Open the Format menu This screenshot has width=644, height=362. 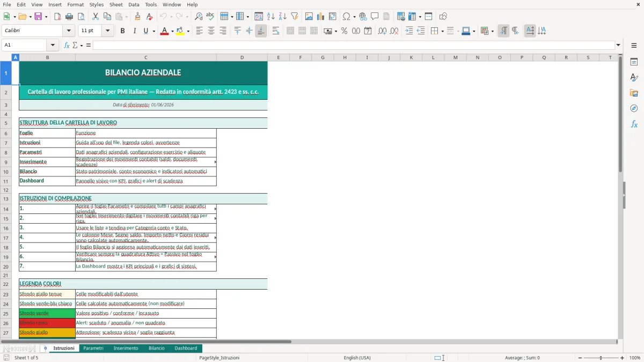coord(75,4)
